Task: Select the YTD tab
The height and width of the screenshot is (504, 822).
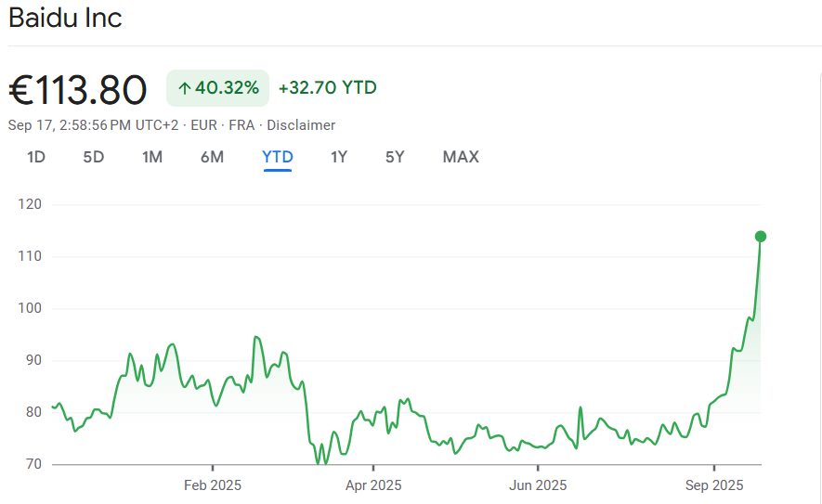Action: pyautogui.click(x=278, y=157)
